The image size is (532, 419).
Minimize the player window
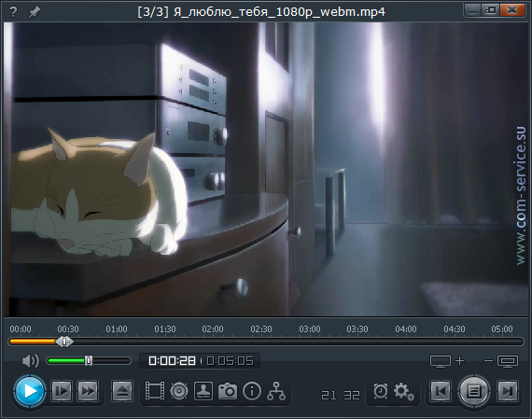[472, 10]
